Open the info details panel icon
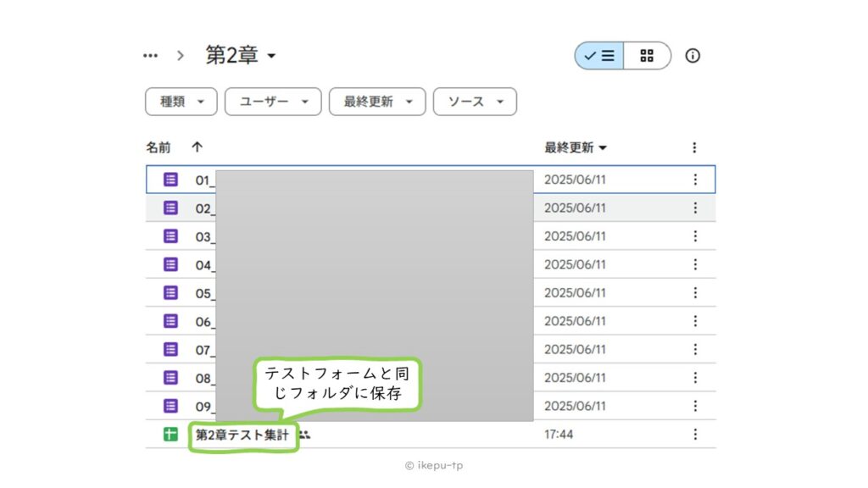The height and width of the screenshot is (488, 868). pyautogui.click(x=693, y=56)
